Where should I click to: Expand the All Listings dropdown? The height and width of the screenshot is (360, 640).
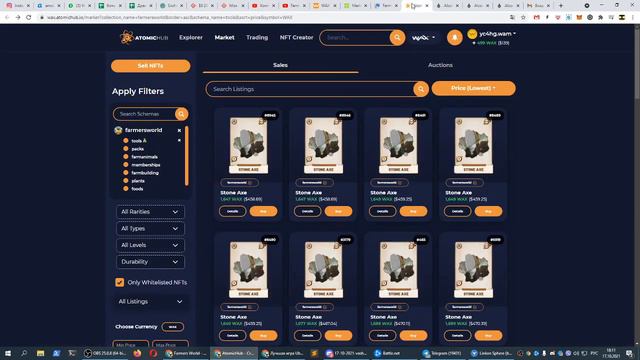[x=150, y=302]
